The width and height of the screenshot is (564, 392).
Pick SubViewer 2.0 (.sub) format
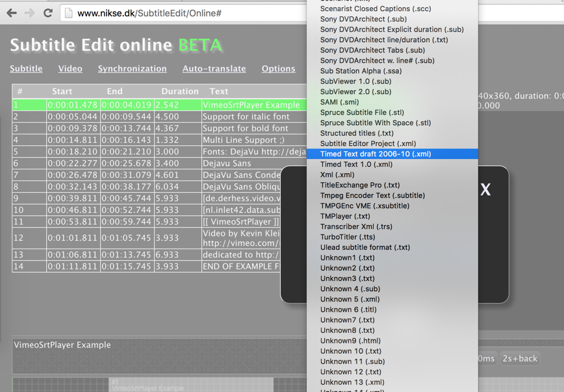click(392, 92)
